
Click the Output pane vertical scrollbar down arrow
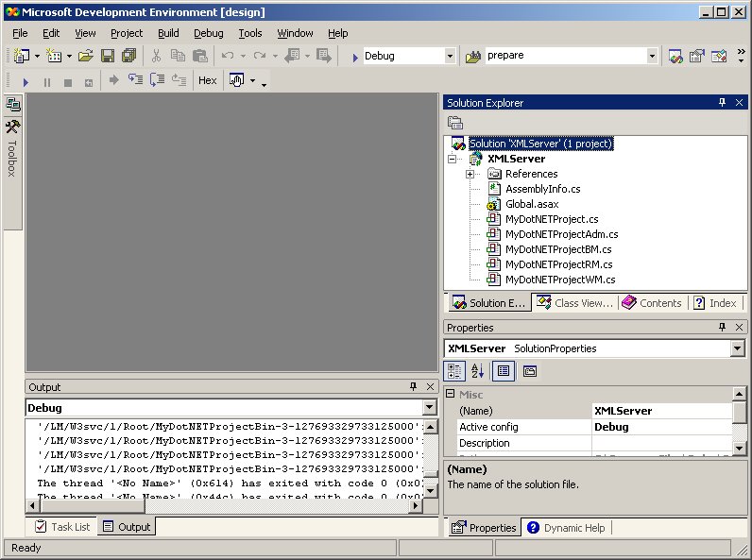[430, 491]
